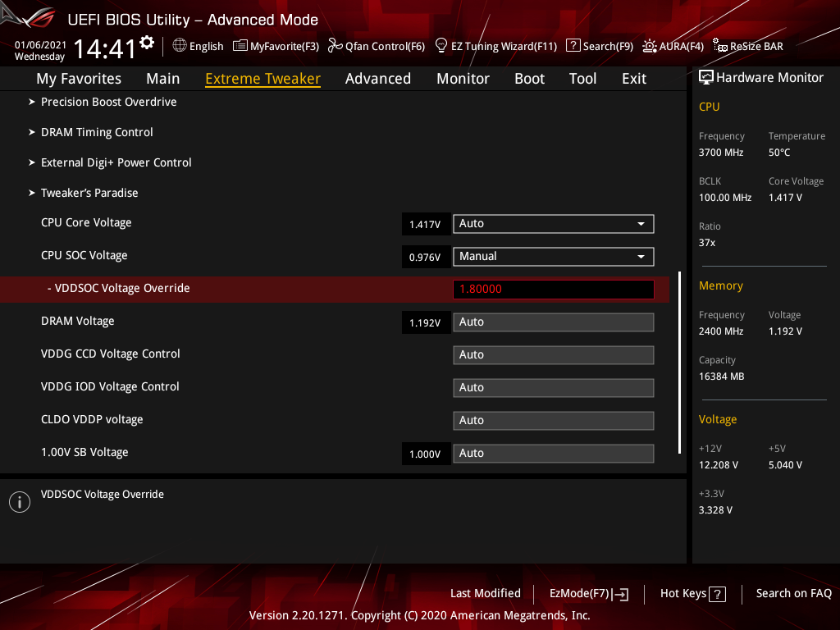Launch EZ Tuning Wizard(F11)

(x=496, y=46)
